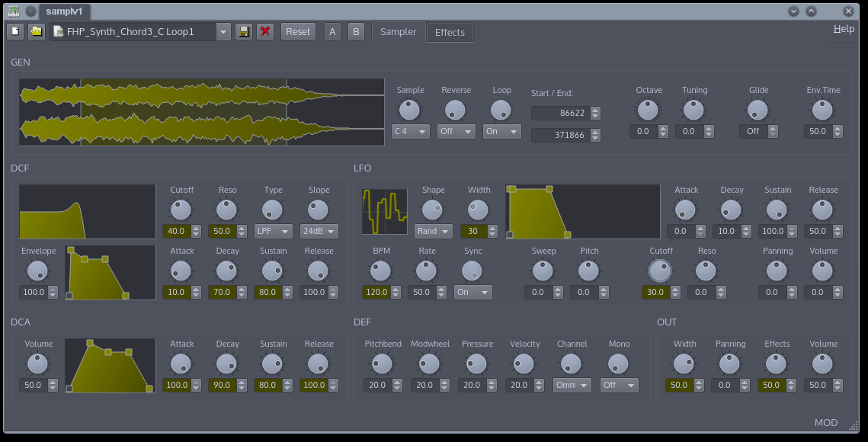The height and width of the screenshot is (442, 868).
Task: Click the Env.Time knob
Action: point(822,110)
